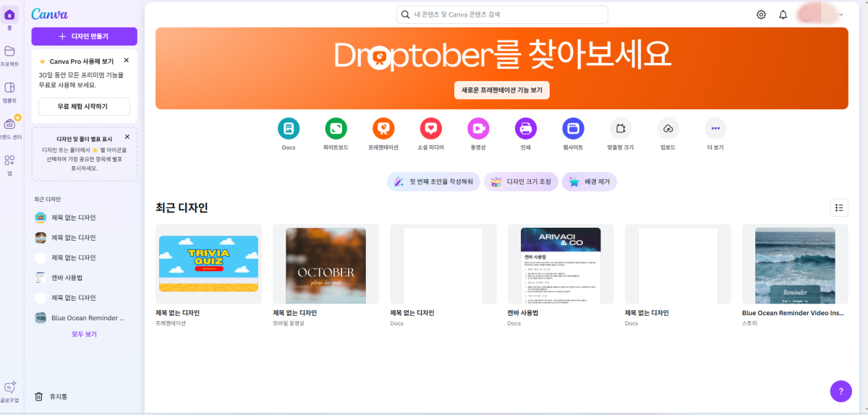The width and height of the screenshot is (868, 415).
Task: Close the star favorites tip card
Action: tap(127, 137)
